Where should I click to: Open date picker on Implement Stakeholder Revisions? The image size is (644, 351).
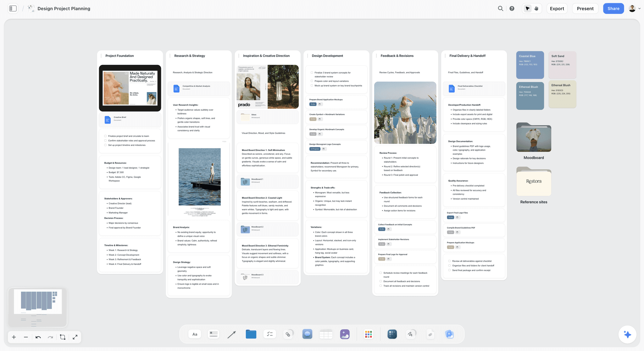[x=389, y=244]
